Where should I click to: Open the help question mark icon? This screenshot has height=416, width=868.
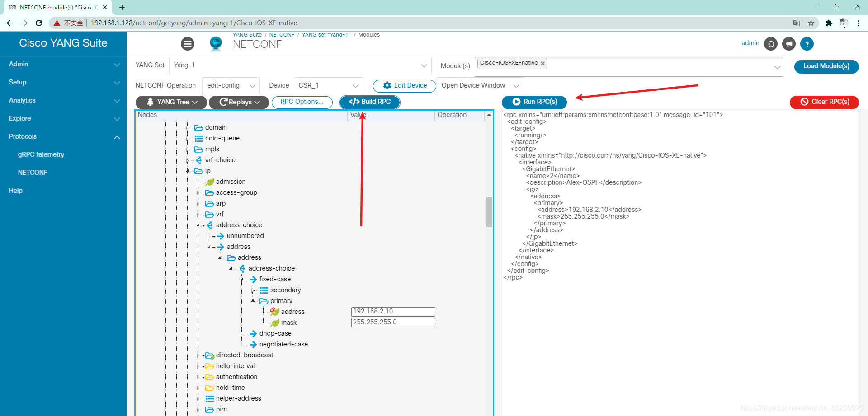pos(807,44)
